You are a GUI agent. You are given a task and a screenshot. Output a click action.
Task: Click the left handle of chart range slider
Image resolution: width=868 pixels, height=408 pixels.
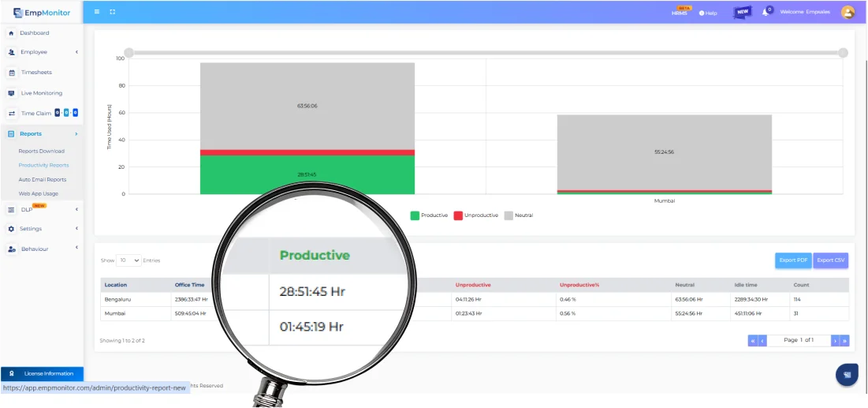coord(129,53)
